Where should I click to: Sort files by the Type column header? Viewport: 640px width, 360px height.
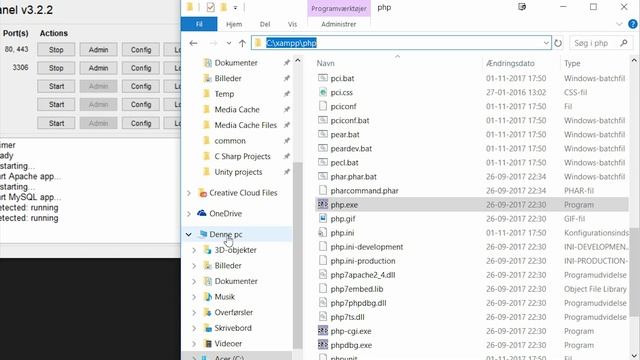[x=572, y=63]
